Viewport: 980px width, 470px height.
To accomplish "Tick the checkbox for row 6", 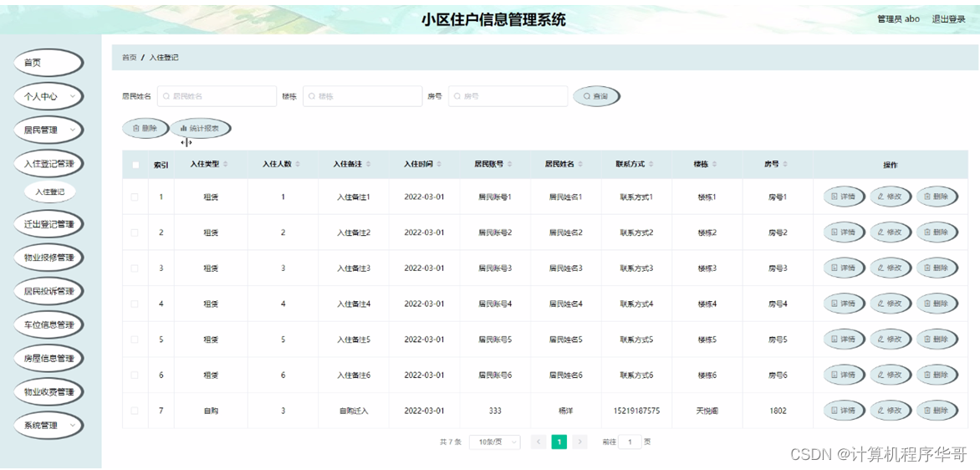I will tap(135, 375).
